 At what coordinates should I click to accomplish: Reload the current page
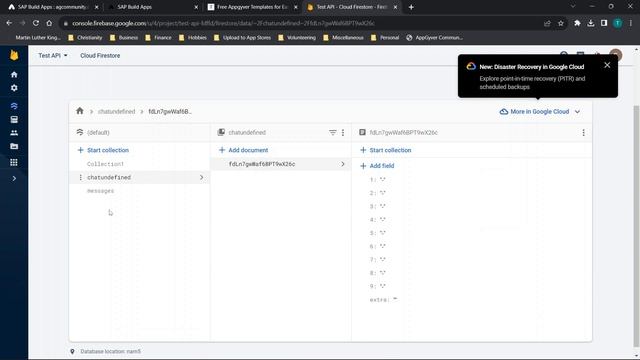pos(36,23)
